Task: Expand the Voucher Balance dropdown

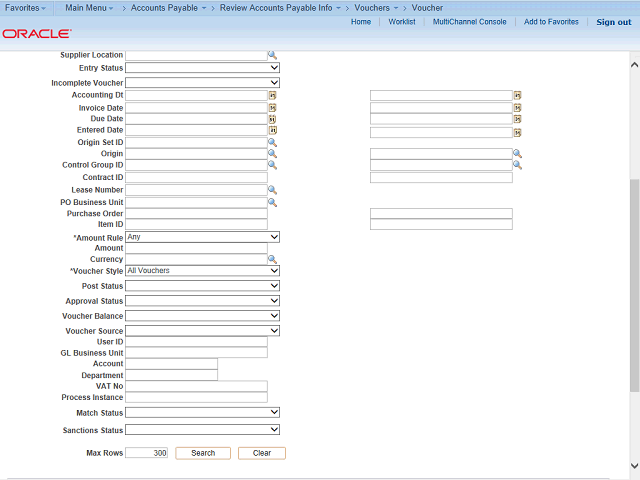Action: (x=202, y=316)
